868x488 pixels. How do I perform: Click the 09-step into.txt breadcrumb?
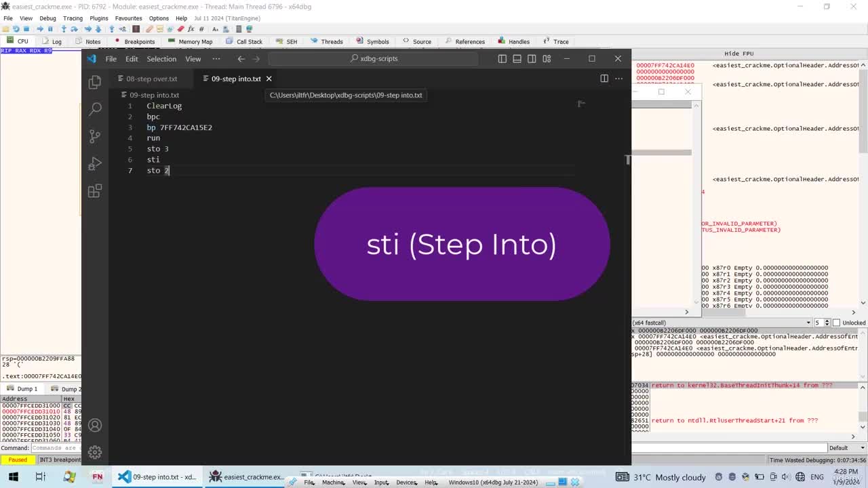(154, 95)
